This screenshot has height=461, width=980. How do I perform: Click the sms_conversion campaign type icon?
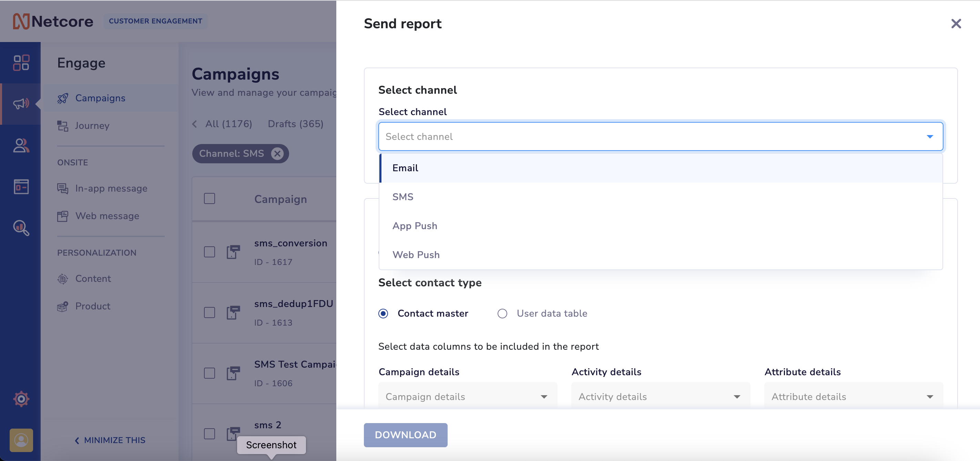[233, 252]
